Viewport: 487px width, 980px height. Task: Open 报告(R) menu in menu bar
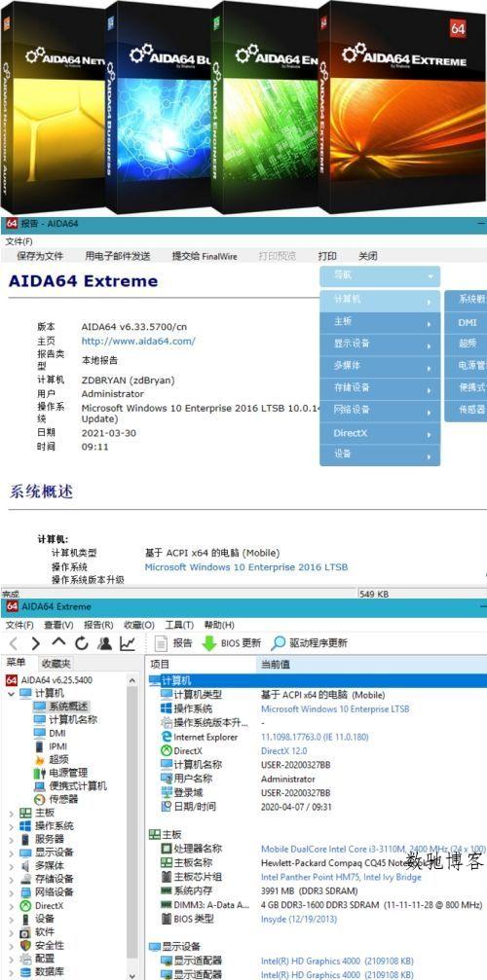coord(98,625)
